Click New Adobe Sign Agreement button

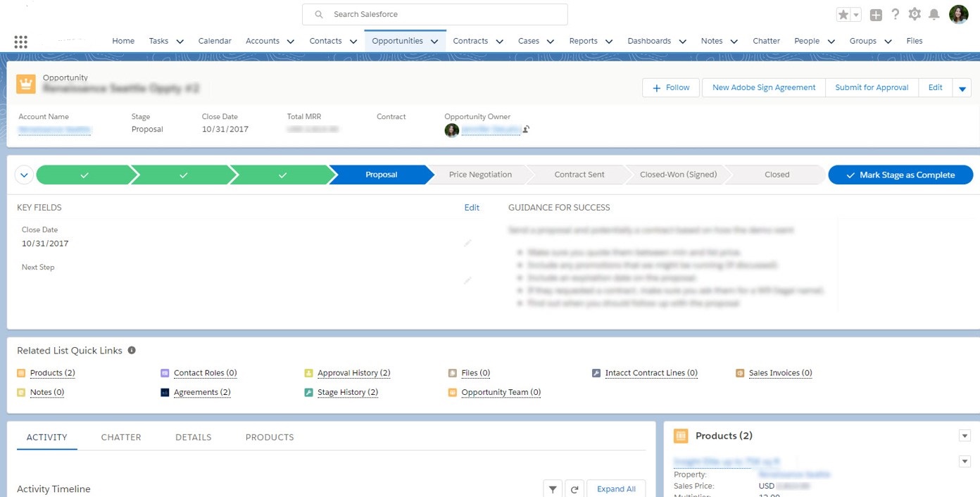point(764,88)
